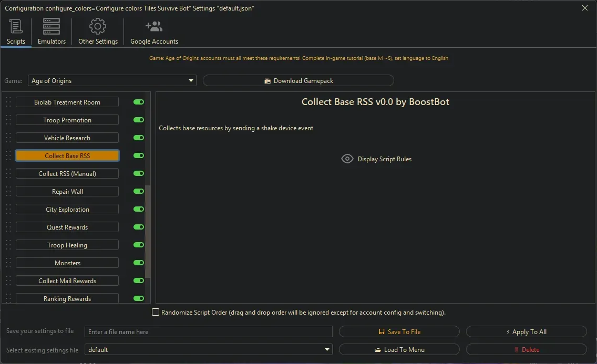Click the Display Script Rules eye icon

347,159
